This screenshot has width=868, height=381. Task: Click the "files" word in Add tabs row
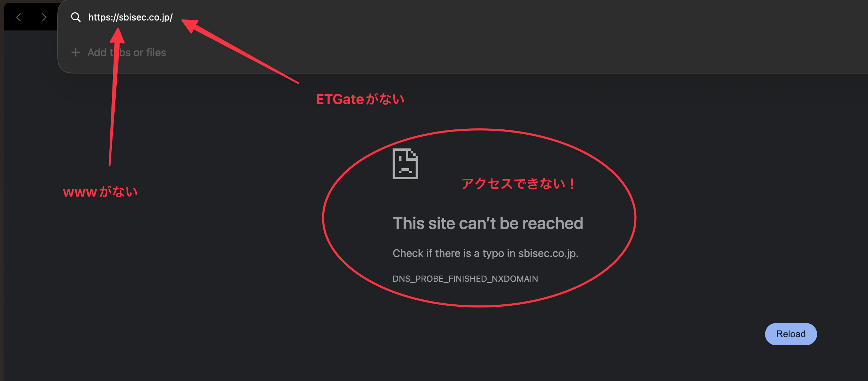click(156, 52)
